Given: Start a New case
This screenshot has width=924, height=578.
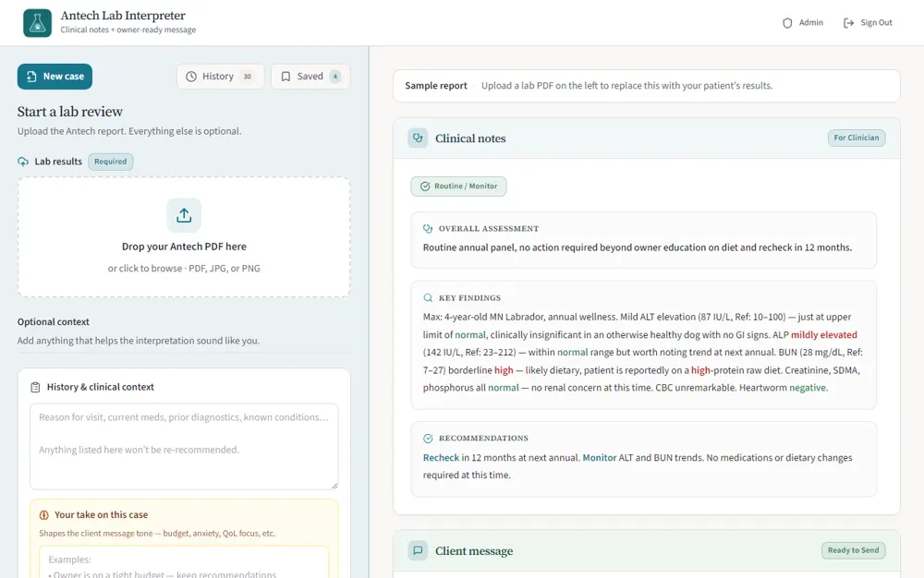Looking at the screenshot, I should point(55,77).
